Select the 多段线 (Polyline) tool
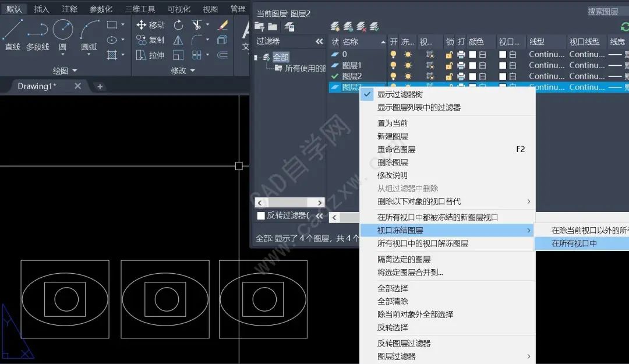The height and width of the screenshot is (364, 629). click(38, 34)
